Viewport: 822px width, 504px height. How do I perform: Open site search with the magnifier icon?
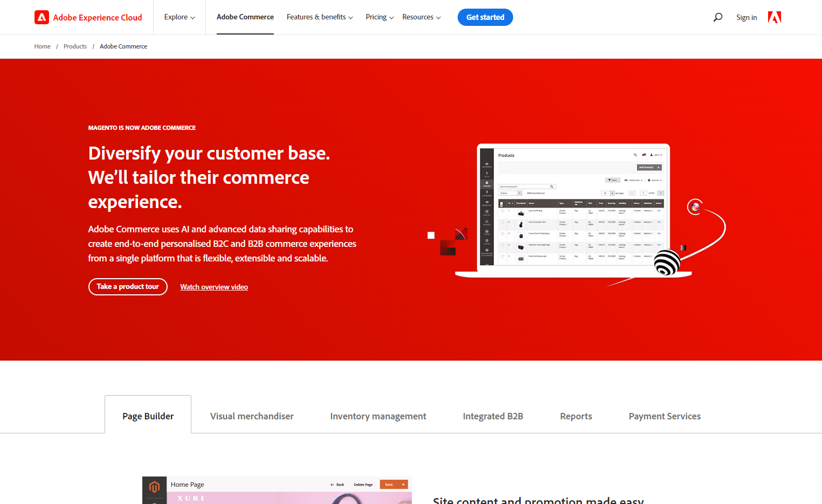point(718,17)
